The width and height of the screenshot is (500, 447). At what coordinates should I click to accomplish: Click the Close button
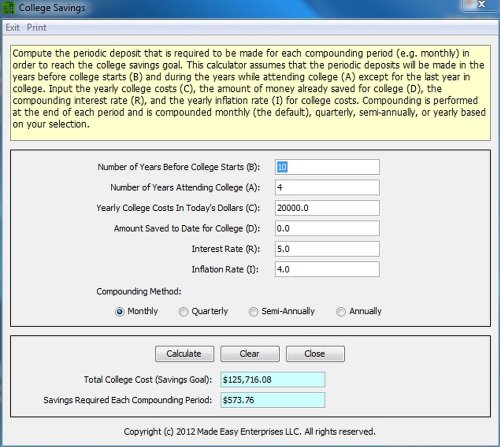[315, 354]
